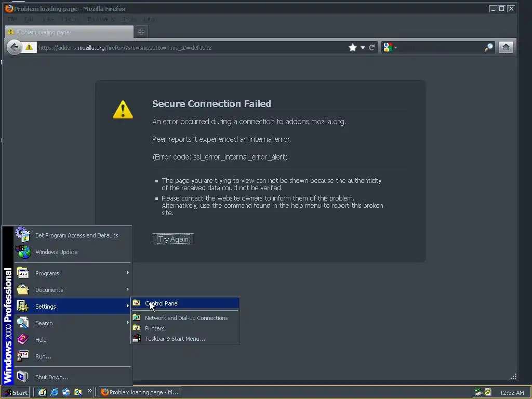Open a new tab with plus button

(x=141, y=32)
